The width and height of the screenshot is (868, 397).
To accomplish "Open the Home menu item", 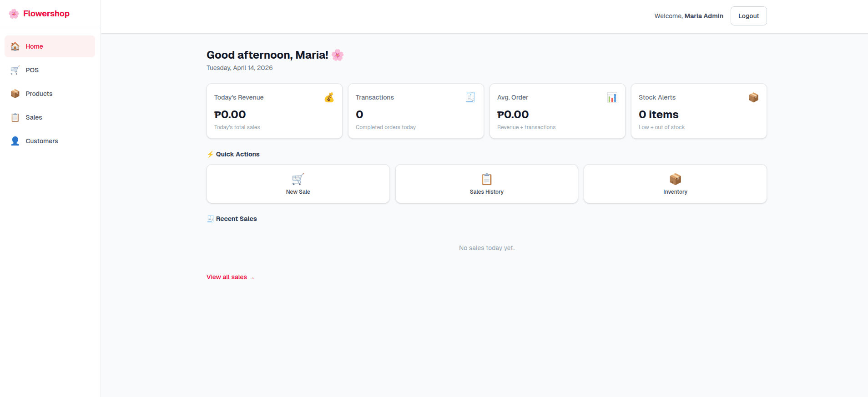I will point(50,46).
